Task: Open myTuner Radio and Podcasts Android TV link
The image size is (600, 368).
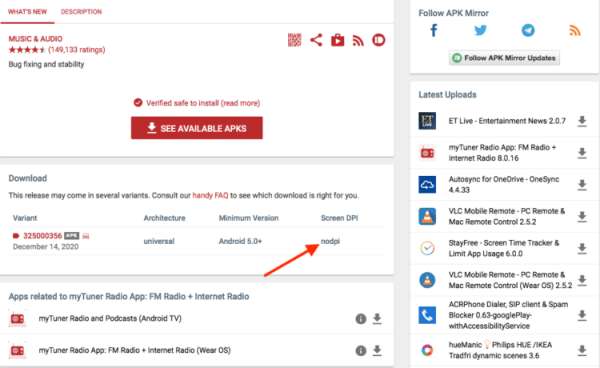Action: (x=110, y=318)
